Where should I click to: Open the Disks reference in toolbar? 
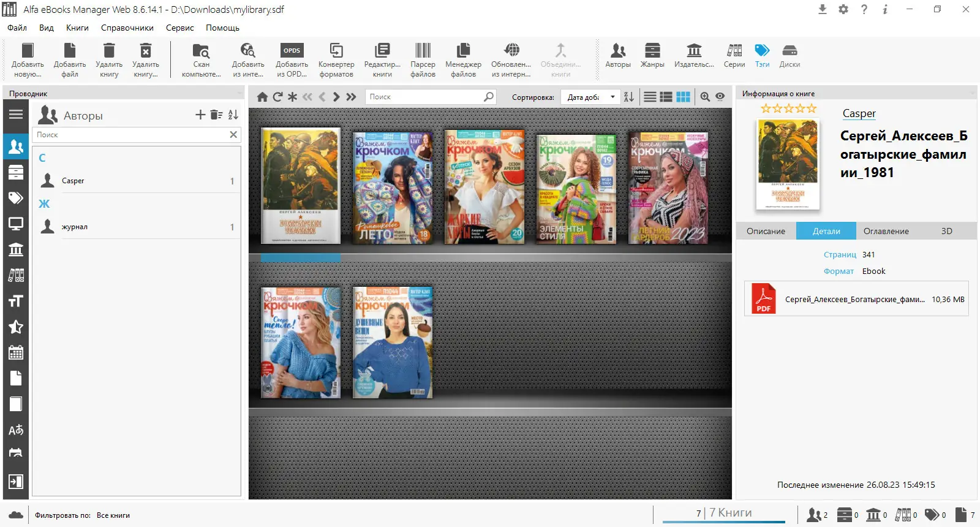click(790, 55)
